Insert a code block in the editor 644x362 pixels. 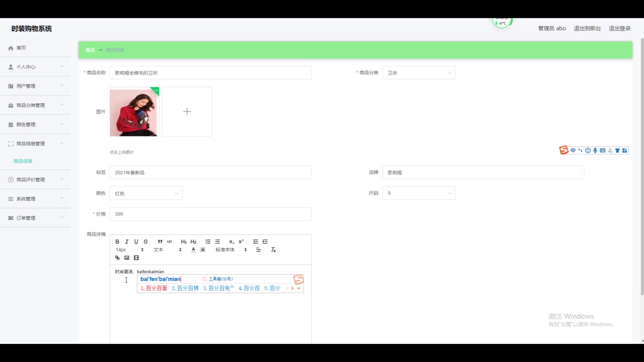pyautogui.click(x=169, y=242)
